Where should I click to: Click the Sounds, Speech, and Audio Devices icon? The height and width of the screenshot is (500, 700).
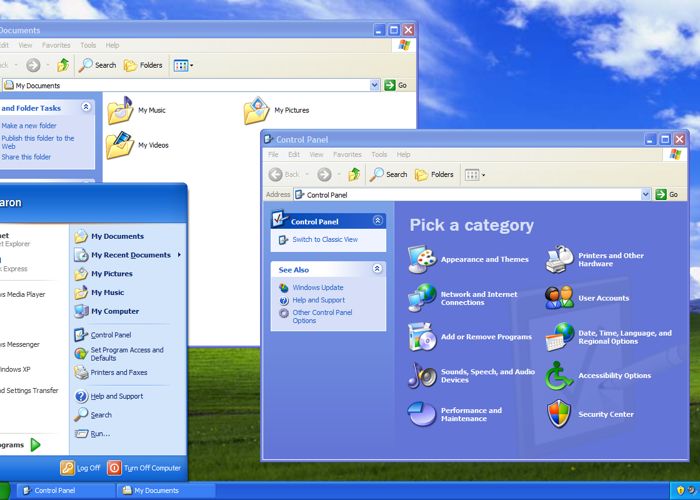pyautogui.click(x=422, y=376)
